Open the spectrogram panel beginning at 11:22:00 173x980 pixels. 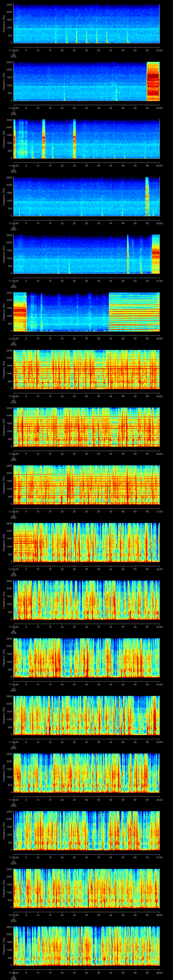click(x=86, y=24)
